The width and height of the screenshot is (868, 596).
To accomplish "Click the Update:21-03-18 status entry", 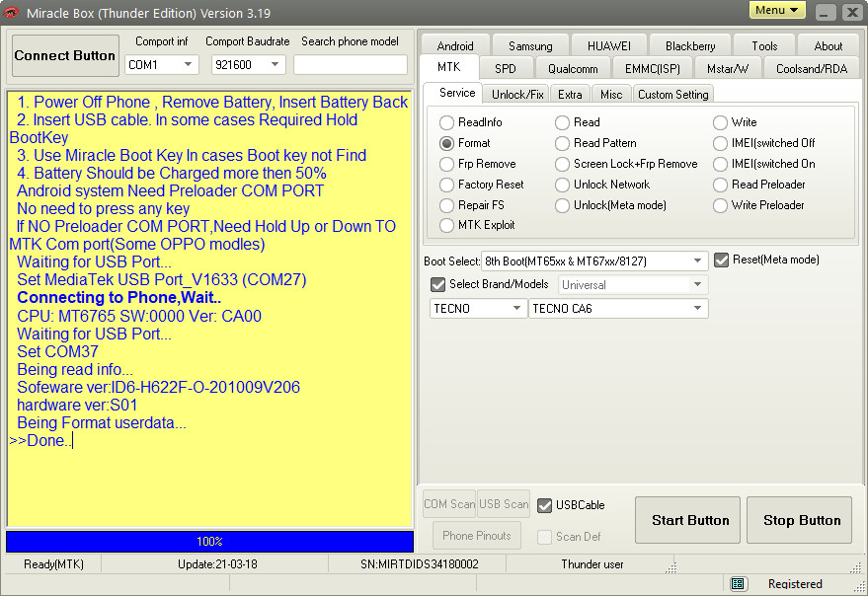I will pos(217,564).
